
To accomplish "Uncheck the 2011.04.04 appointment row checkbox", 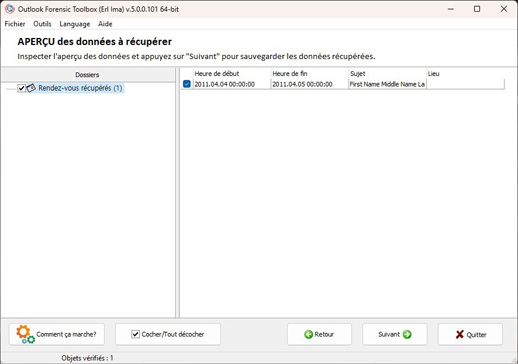I will 187,84.
